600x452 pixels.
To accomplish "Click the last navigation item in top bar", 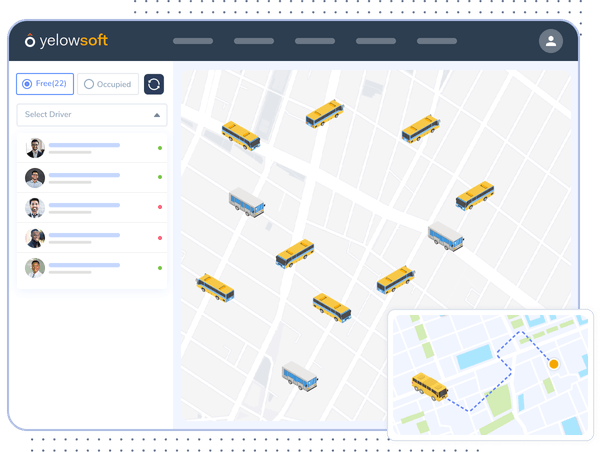I will pos(437,41).
